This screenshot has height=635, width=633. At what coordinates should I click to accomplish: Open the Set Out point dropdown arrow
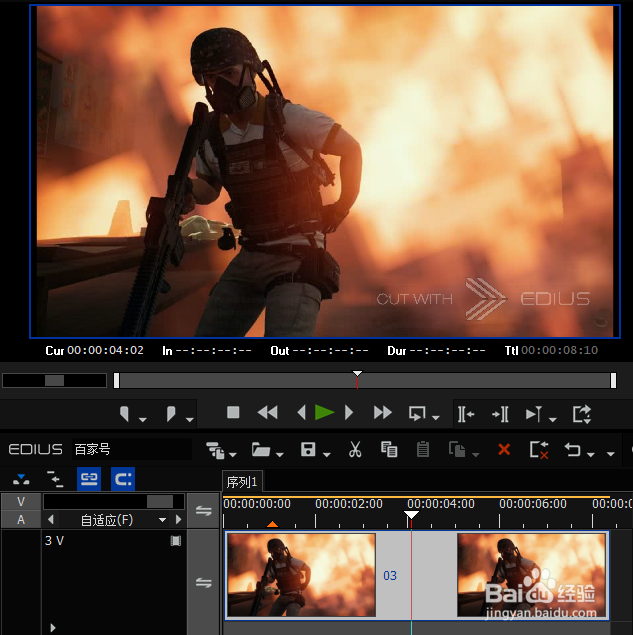(x=190, y=420)
